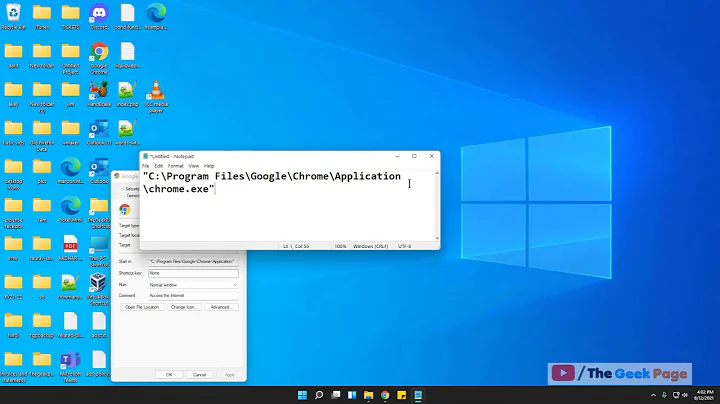Screen dimensions: 720x404
Task: Click the Windows (CRLF) status entry
Action: [371, 247]
